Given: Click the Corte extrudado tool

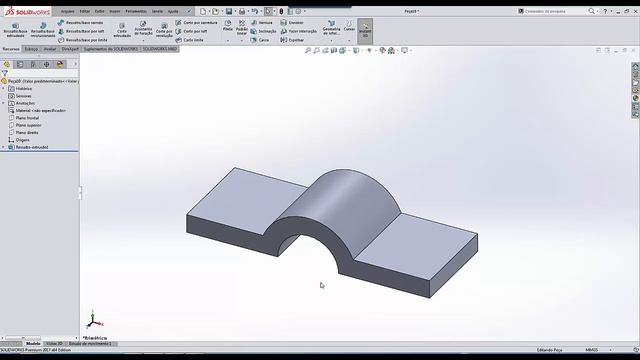Looking at the screenshot, I should coord(122,31).
